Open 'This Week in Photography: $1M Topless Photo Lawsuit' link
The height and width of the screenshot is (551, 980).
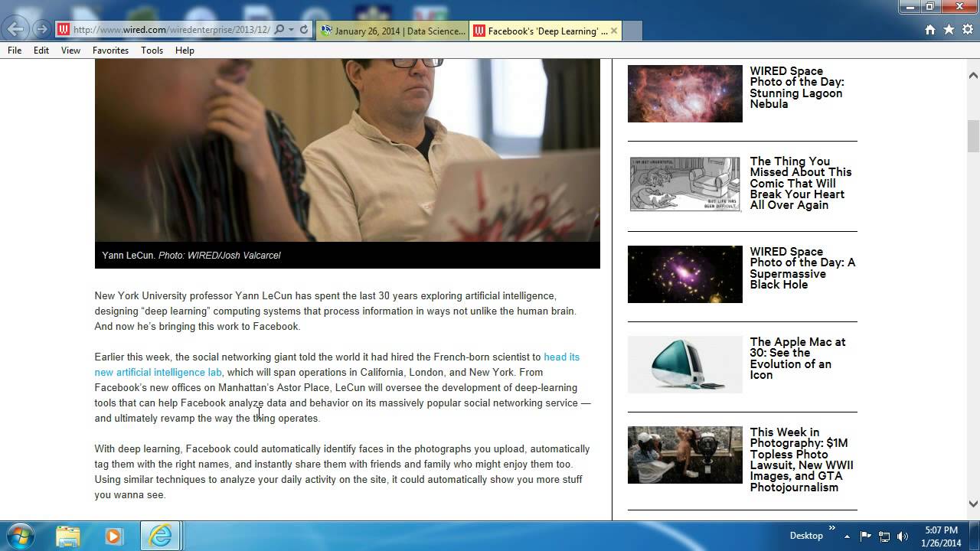click(802, 459)
